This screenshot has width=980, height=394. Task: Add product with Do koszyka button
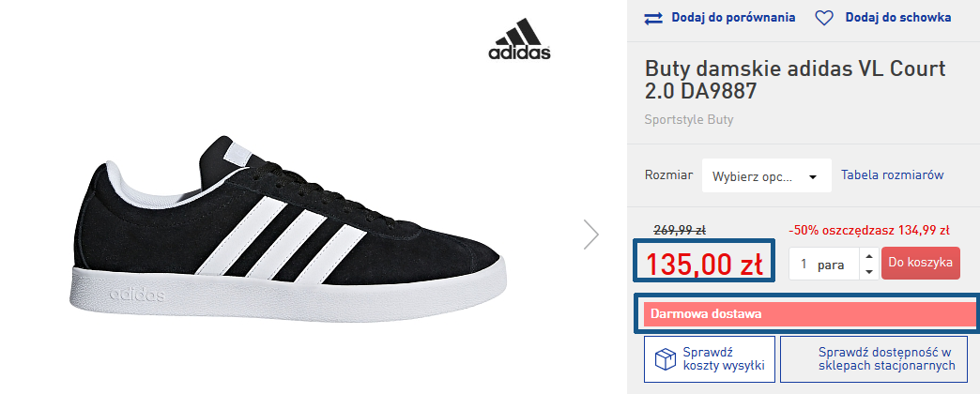click(921, 263)
